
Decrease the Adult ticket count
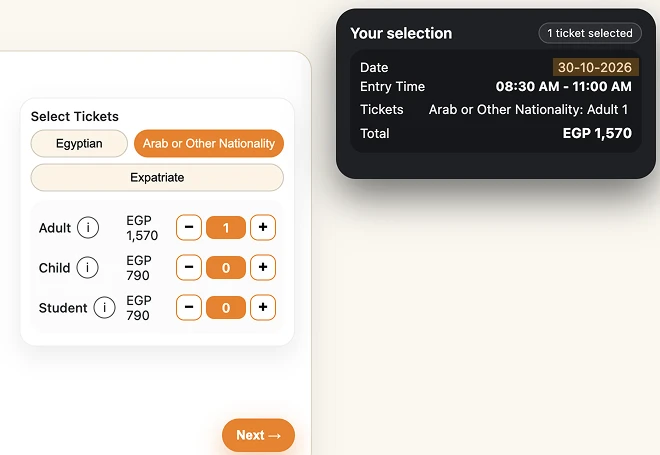[189, 227]
